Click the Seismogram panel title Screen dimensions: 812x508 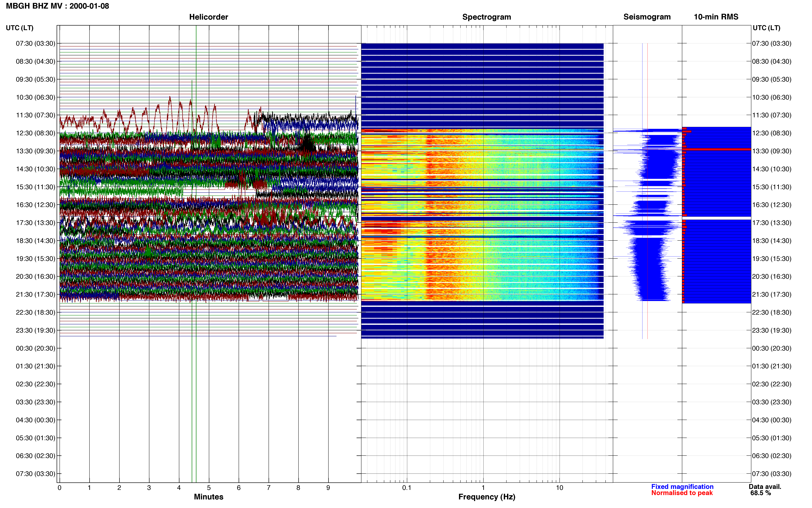647,17
